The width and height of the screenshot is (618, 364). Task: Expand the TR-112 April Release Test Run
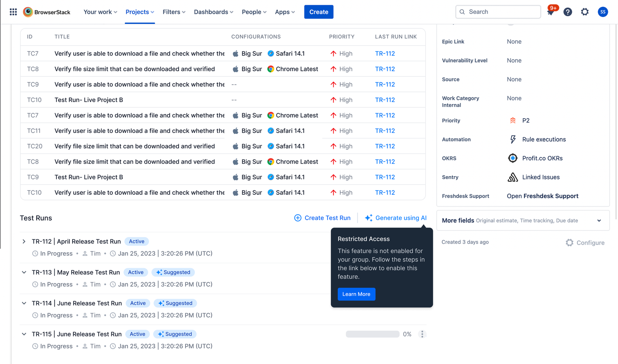tap(24, 242)
